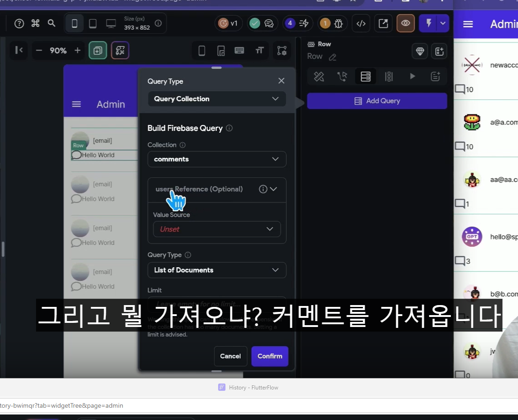Click the History - FlutterFlow tab title
Image resolution: width=518 pixels, height=420 pixels.
pos(253,387)
